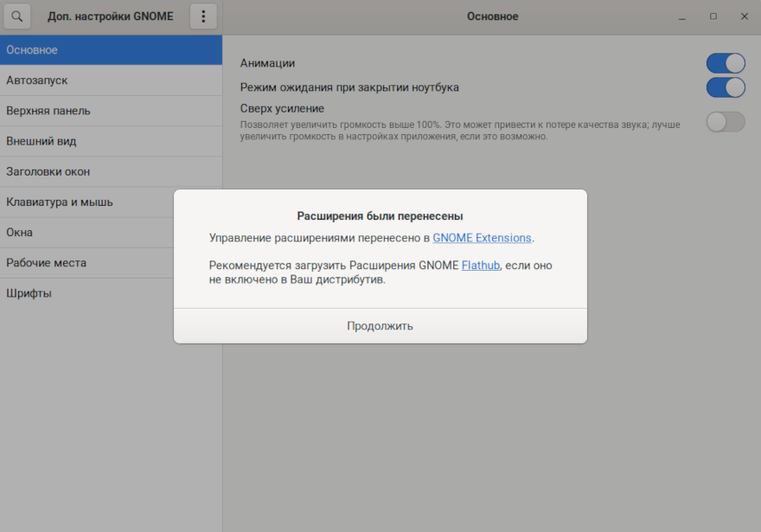Select Основное in the sidebar

pyautogui.click(x=111, y=50)
